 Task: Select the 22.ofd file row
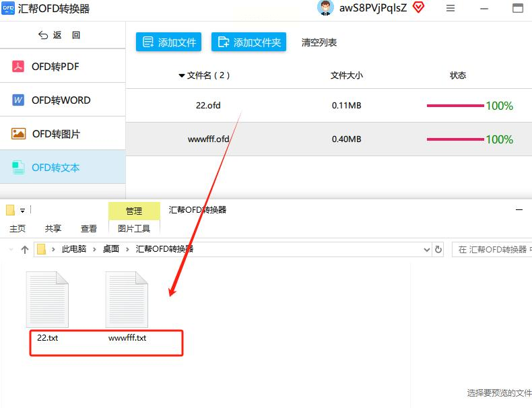329,106
